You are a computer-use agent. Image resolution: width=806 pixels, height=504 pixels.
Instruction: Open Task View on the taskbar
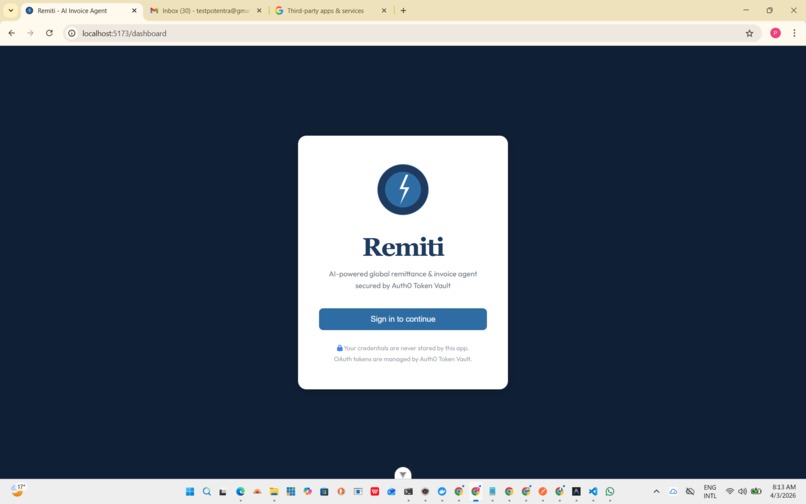click(x=223, y=492)
